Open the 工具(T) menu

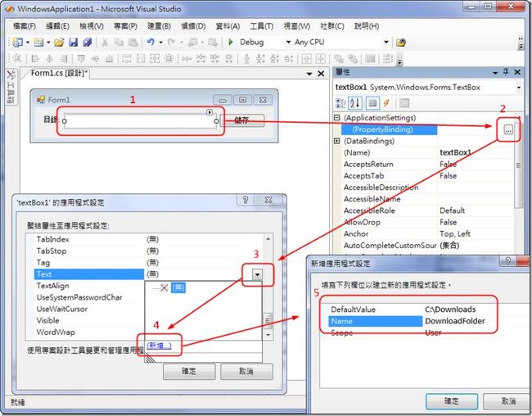(x=262, y=26)
